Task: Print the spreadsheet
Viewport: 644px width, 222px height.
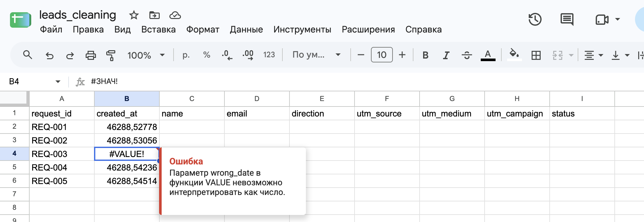Action: click(90, 55)
